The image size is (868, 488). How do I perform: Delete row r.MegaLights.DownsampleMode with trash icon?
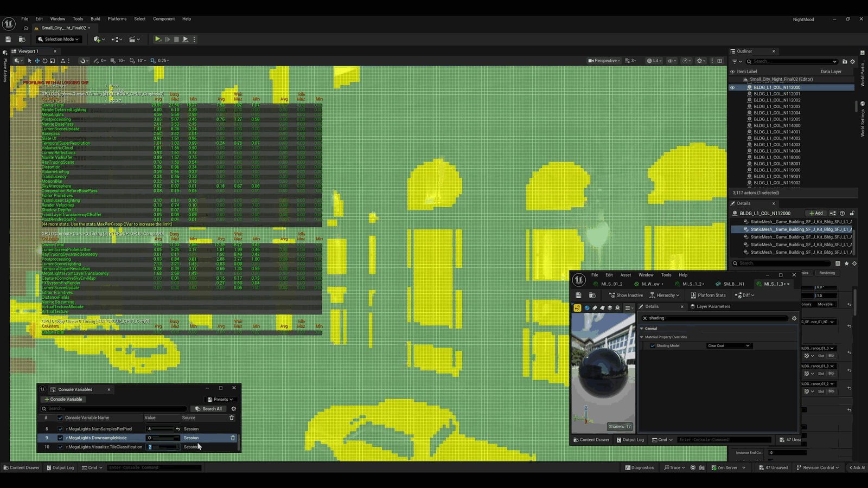[233, 438]
